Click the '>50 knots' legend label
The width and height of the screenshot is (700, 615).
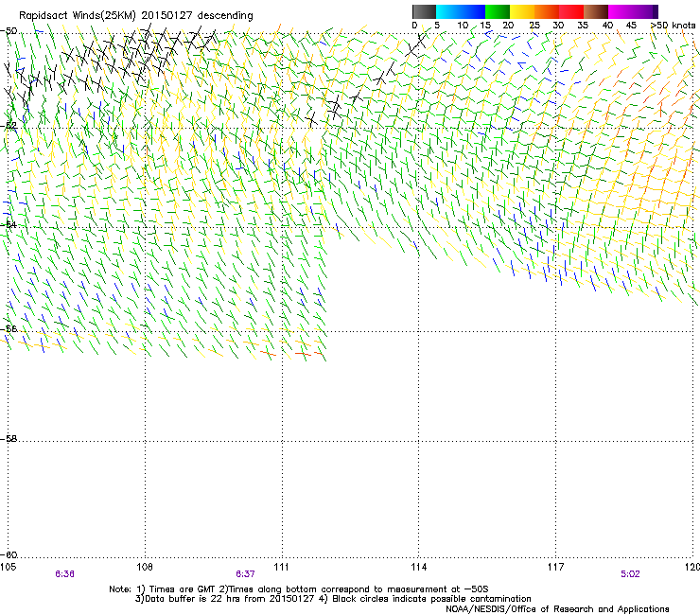pos(673,26)
